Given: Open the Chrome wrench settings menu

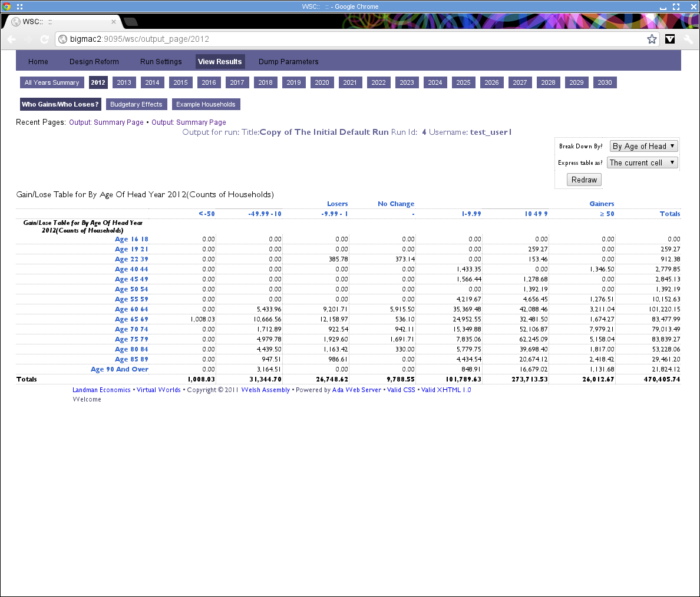Looking at the screenshot, I should click(688, 39).
